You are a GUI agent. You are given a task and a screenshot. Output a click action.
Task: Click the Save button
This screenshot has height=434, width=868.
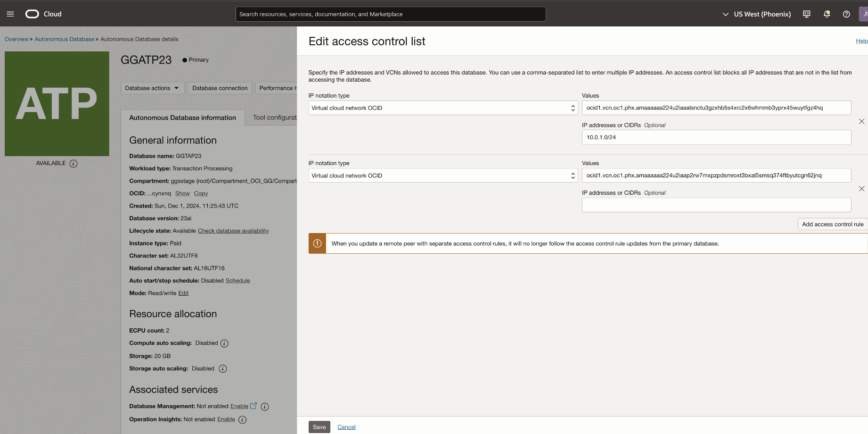319,427
